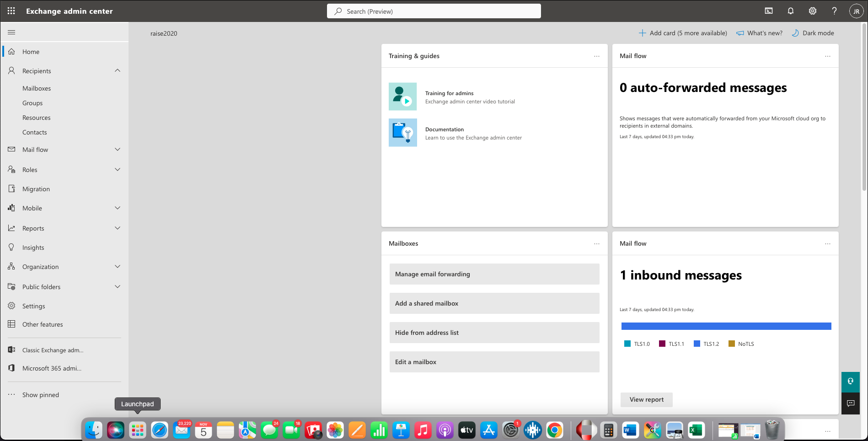Toggle Dark mode
This screenshot has width=868, height=441.
[813, 33]
